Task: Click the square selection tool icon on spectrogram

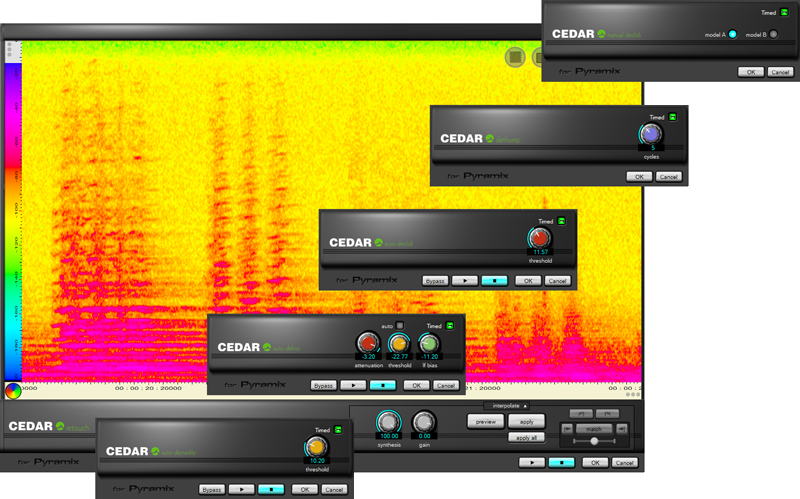Action: coord(515,57)
